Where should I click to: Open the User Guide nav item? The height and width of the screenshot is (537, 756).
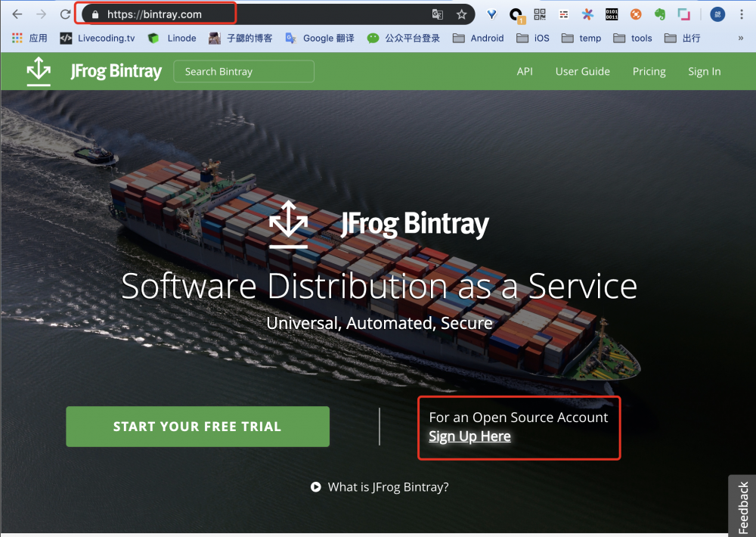tap(582, 71)
